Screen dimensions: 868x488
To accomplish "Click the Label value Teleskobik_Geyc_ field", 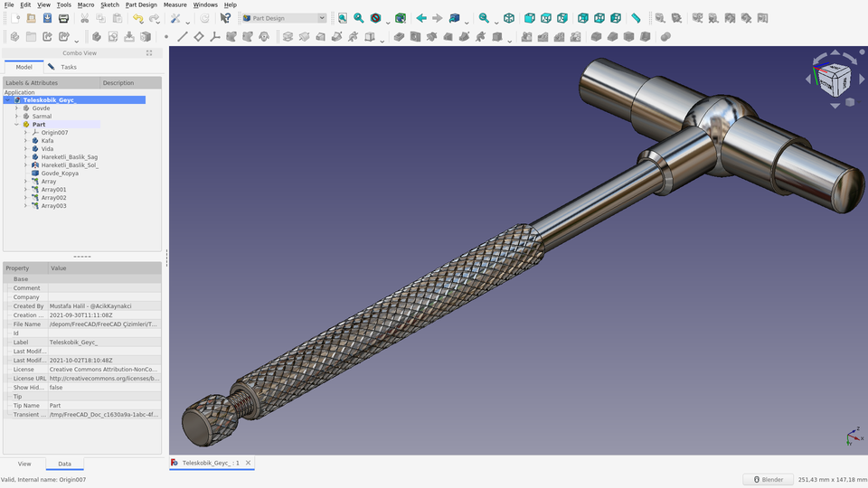I will [x=105, y=343].
